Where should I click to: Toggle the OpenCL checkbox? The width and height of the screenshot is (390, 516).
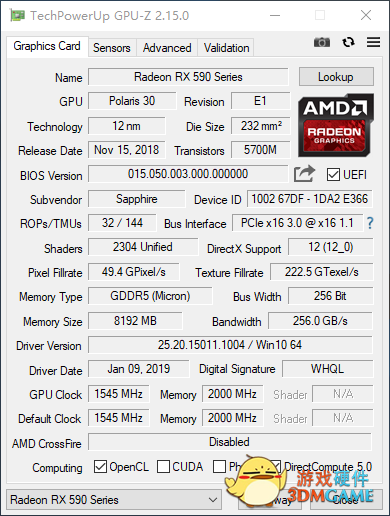point(100,466)
